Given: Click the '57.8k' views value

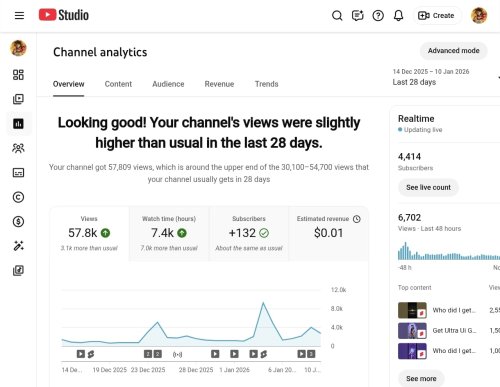Looking at the screenshot, I should click(82, 233).
